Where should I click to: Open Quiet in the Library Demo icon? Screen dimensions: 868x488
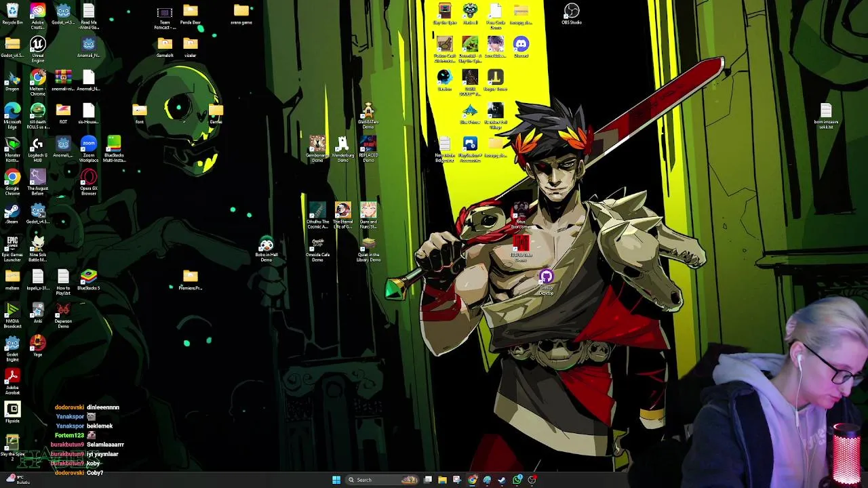coord(368,248)
